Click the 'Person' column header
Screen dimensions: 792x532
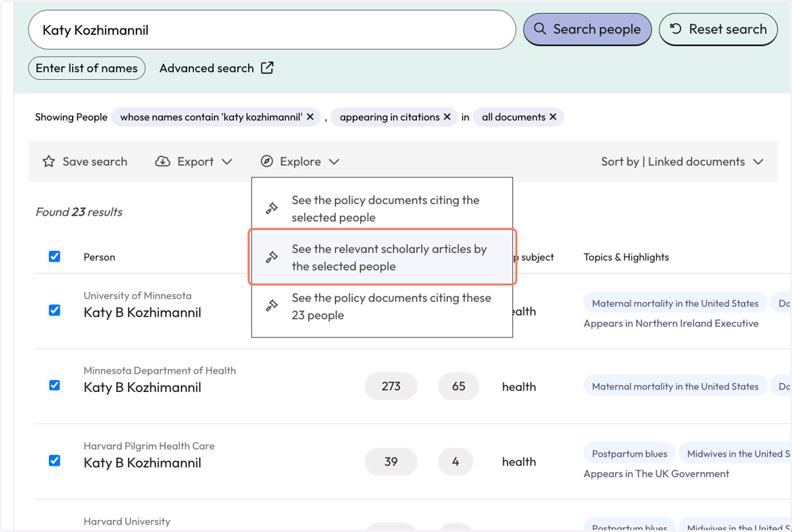100,257
